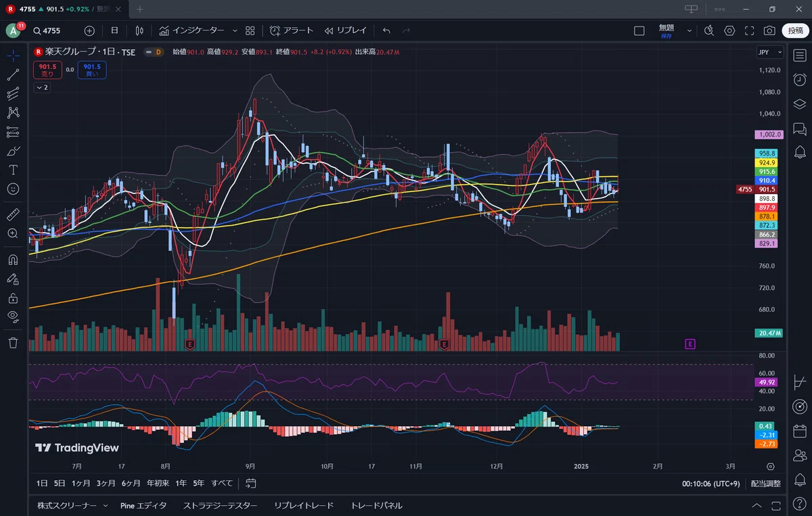Viewport: 812px width, 516px height.
Task: Click the 1,002.0 price label
Action: (769, 135)
